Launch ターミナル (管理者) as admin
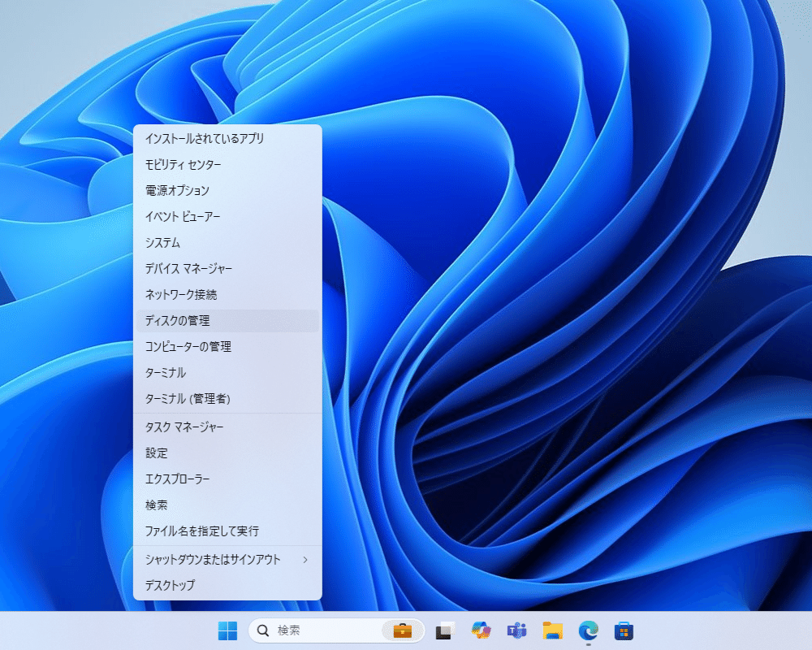Screen dimensions: 812x650 click(x=227, y=398)
